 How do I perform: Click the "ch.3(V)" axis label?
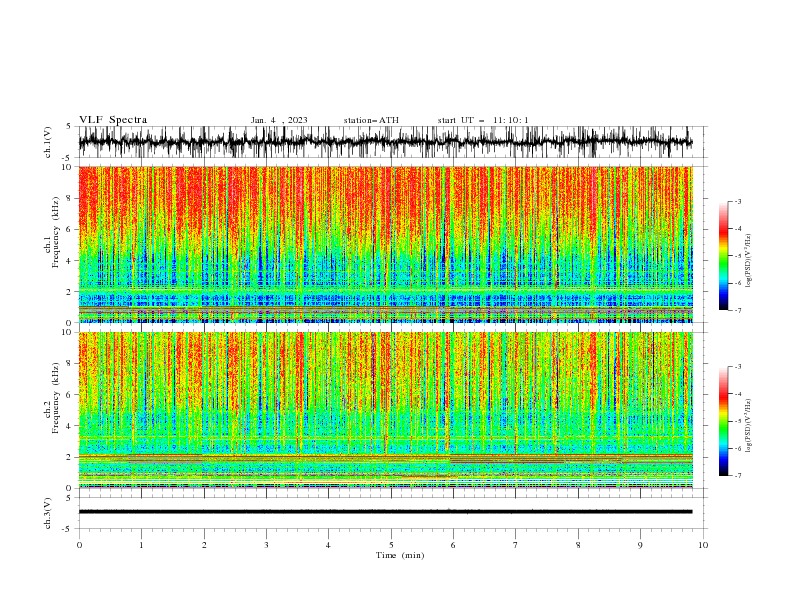[48, 513]
